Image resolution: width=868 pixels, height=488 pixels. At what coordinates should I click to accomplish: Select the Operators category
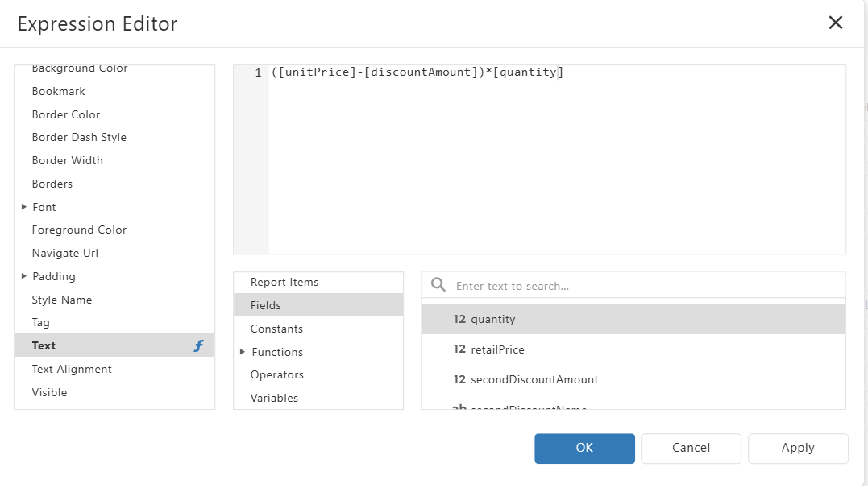(x=276, y=375)
